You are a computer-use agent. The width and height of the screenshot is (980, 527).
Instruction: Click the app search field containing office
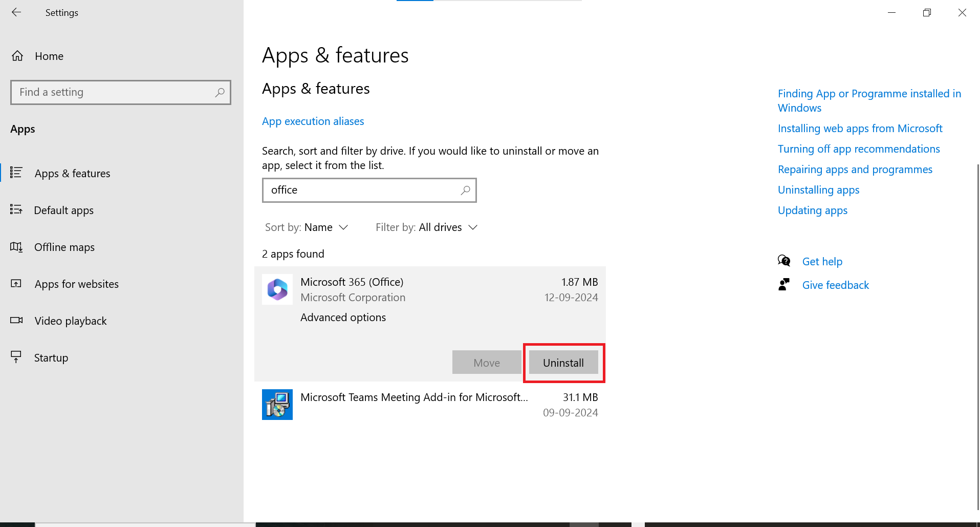point(369,190)
